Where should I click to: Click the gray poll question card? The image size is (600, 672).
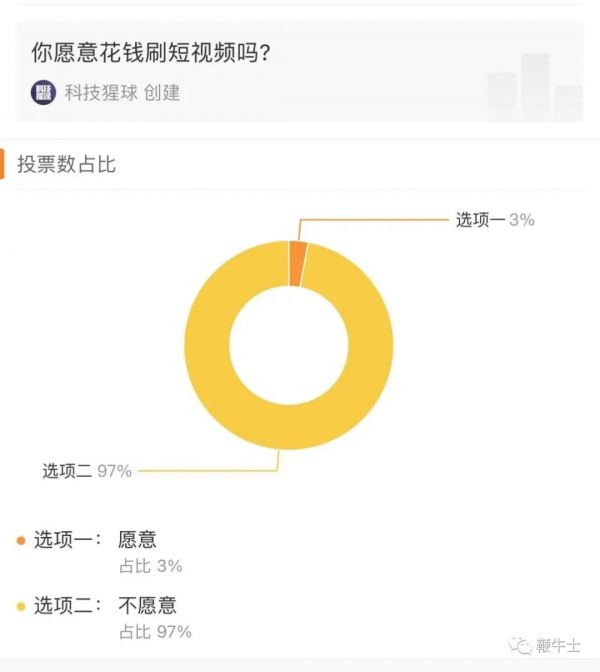300,70
